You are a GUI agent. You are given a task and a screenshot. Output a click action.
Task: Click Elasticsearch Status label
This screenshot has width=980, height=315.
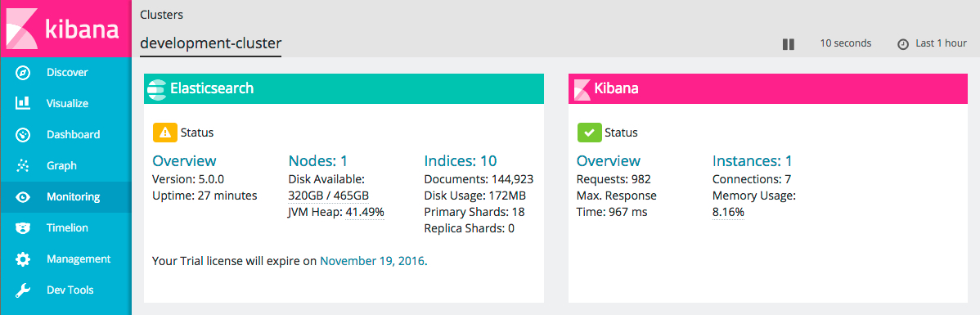tap(197, 133)
